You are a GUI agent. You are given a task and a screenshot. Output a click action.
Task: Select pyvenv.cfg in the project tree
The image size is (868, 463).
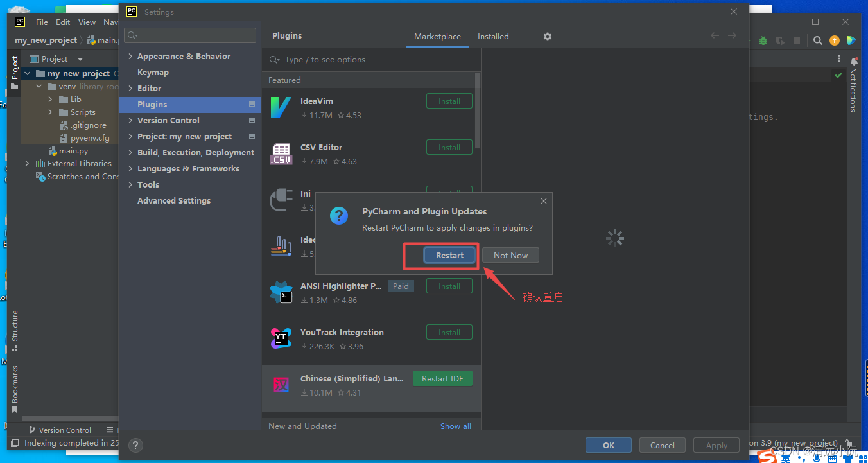click(x=90, y=138)
